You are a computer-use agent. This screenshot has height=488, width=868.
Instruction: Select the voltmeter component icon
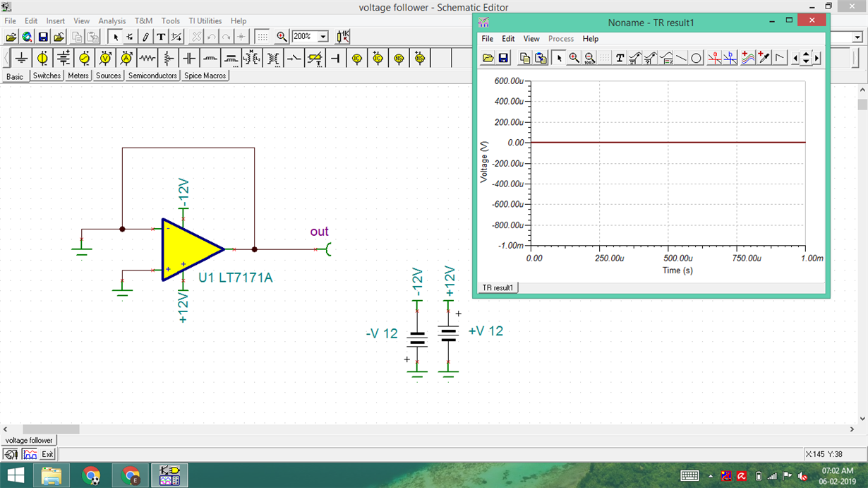click(105, 58)
